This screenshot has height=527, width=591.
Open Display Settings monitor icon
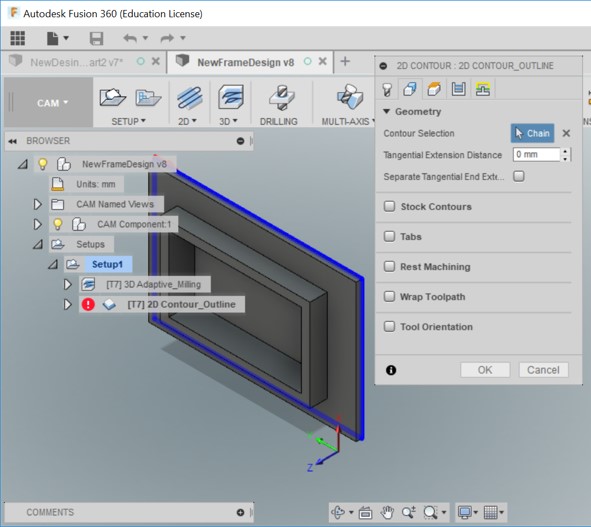[x=464, y=512]
